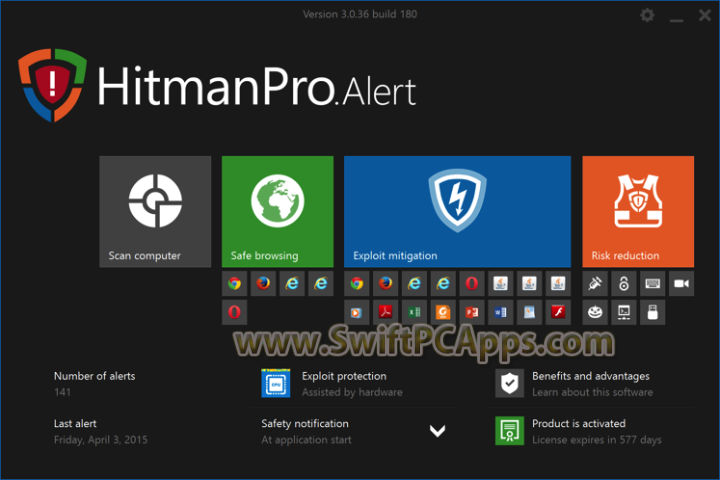Image resolution: width=720 pixels, height=480 pixels.
Task: Select the WordPad document icon
Action: pyautogui.click(x=529, y=312)
